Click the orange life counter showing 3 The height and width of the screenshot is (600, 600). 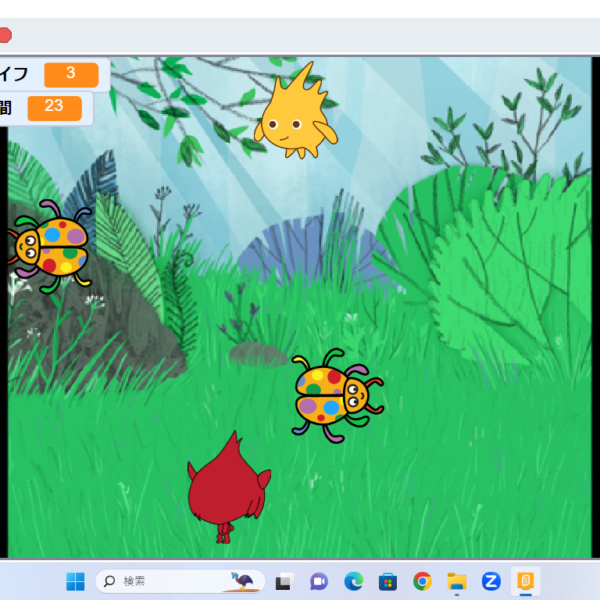point(71,74)
